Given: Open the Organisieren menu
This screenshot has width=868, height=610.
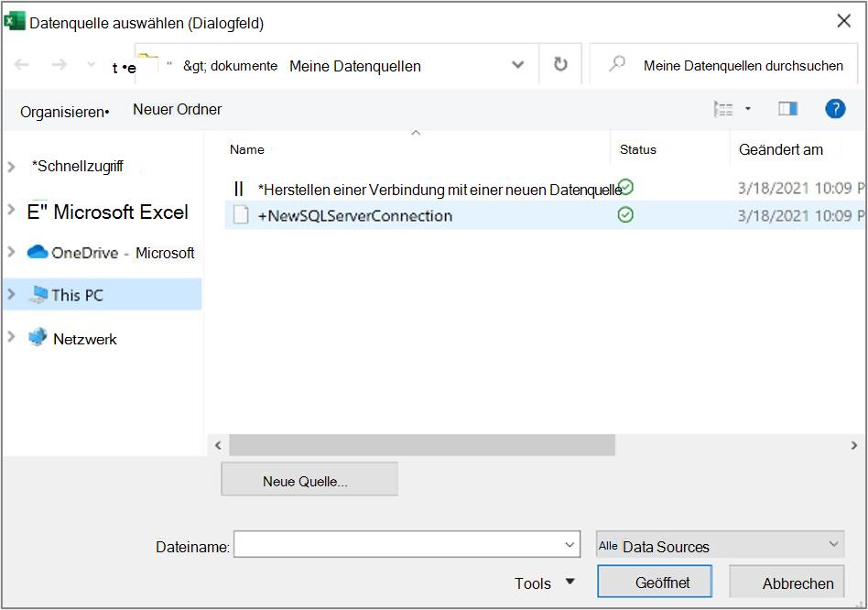Looking at the screenshot, I should [65, 112].
